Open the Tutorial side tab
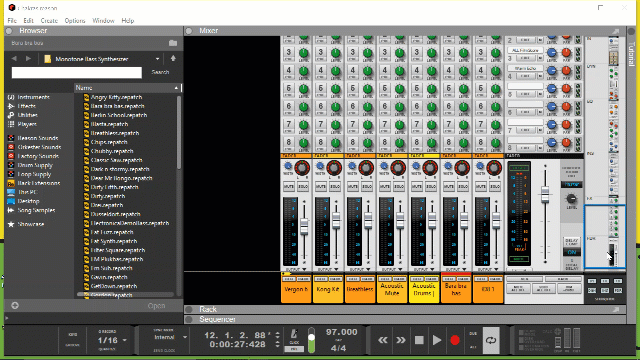The width and height of the screenshot is (640, 360). point(632,53)
